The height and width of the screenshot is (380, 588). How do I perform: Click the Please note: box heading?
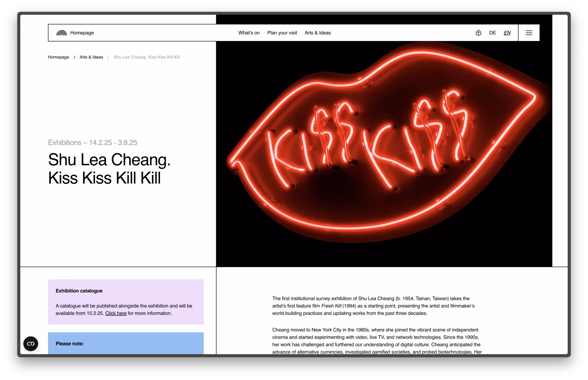[70, 344]
